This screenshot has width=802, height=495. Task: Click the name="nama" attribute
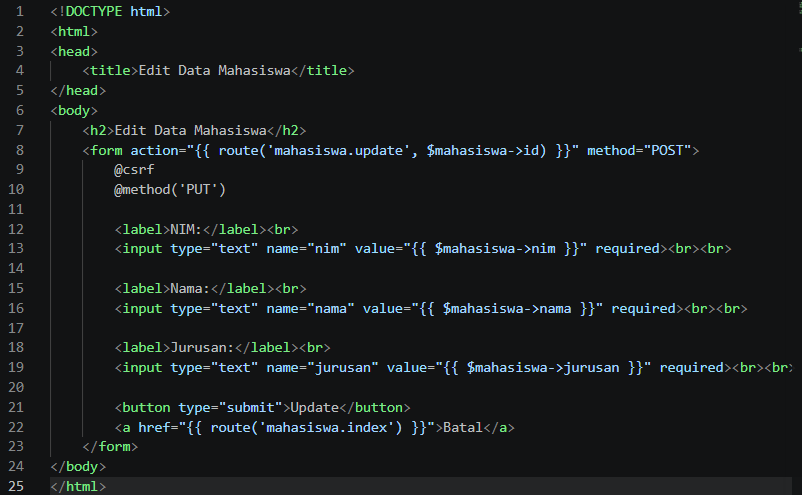pyautogui.click(x=310, y=309)
